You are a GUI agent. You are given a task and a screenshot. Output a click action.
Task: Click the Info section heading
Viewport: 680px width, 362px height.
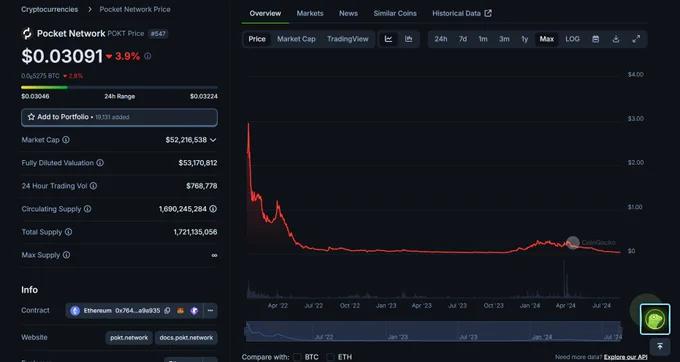coord(29,290)
